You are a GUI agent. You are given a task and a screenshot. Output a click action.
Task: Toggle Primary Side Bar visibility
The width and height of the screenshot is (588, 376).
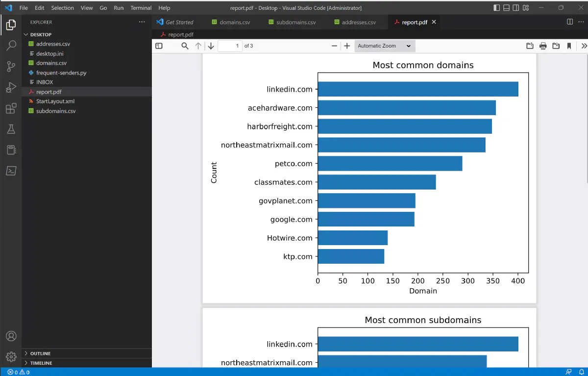(497, 8)
